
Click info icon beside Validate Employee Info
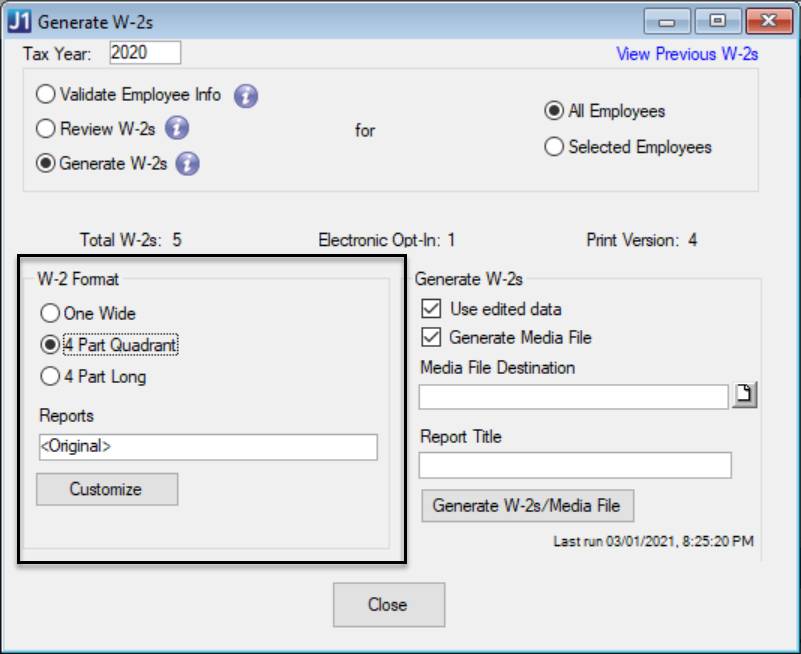click(246, 96)
